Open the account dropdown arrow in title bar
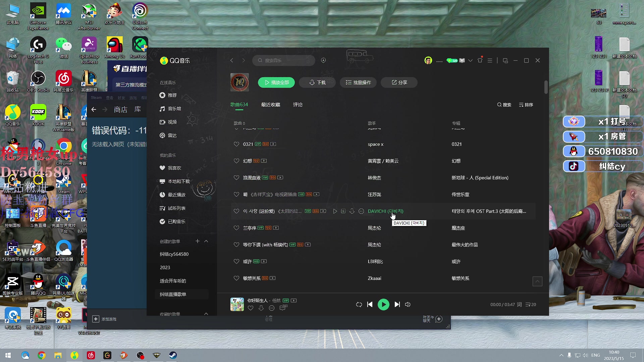The height and width of the screenshot is (362, 644). (470, 61)
